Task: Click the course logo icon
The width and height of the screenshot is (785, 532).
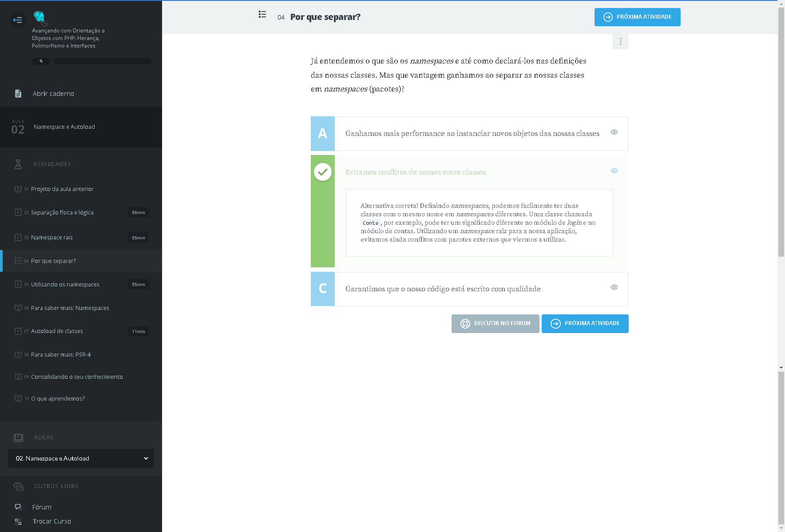Action: pos(40,18)
